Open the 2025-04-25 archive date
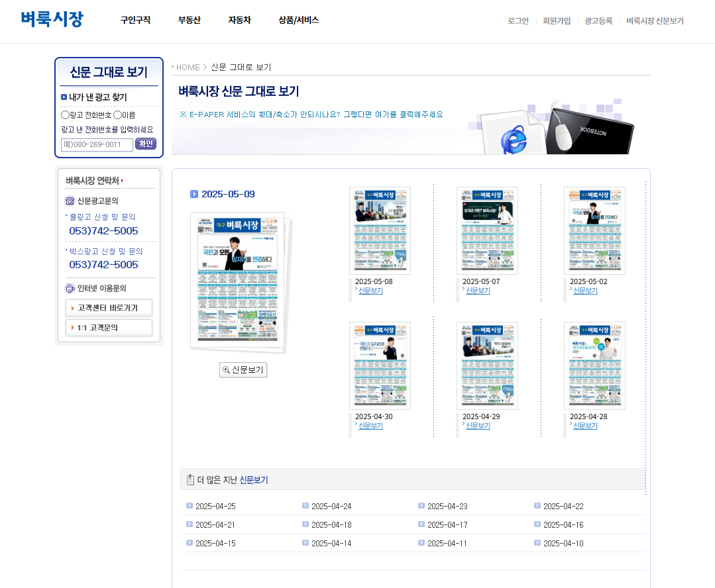715x588 pixels. [x=215, y=507]
